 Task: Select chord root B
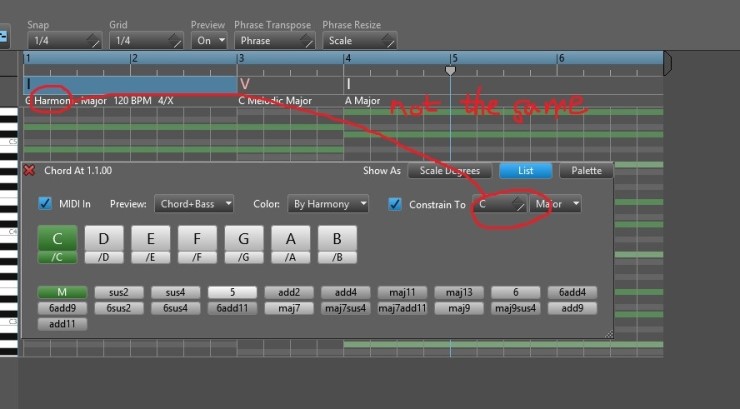click(337, 238)
